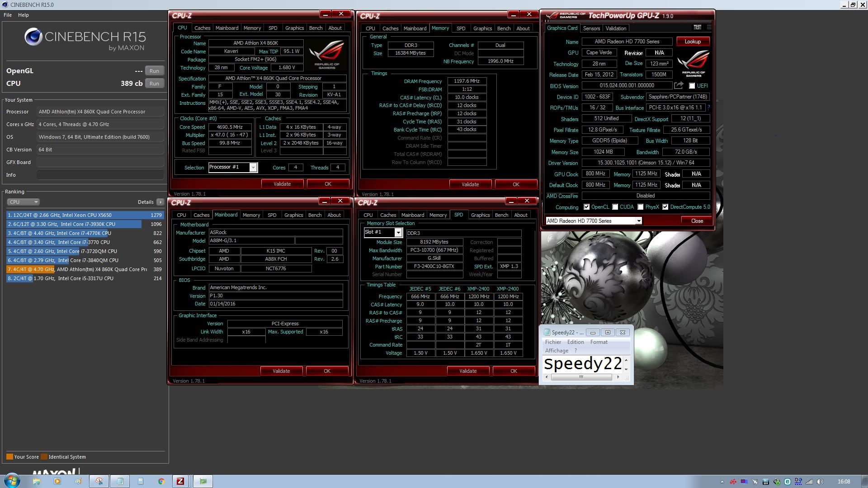Switch to the CPU-Z taskbar item
Image resolution: width=868 pixels, height=488 pixels.
click(180, 481)
